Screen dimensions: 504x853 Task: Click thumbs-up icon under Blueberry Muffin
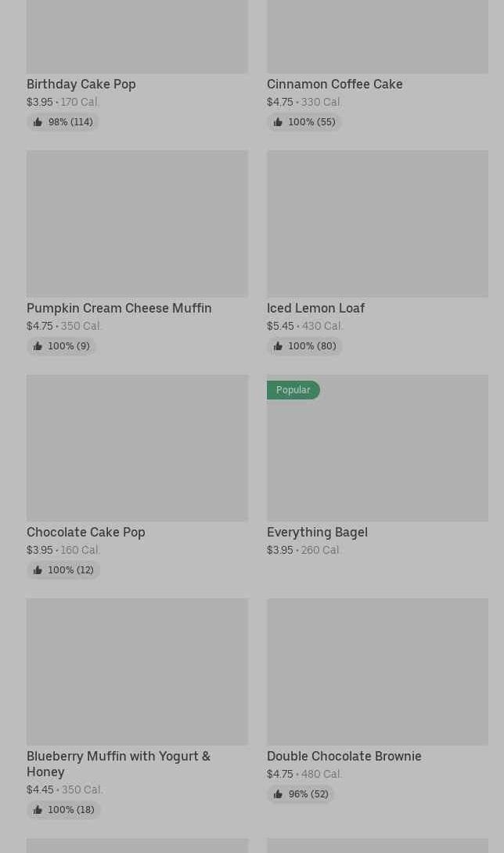pyautogui.click(x=38, y=810)
